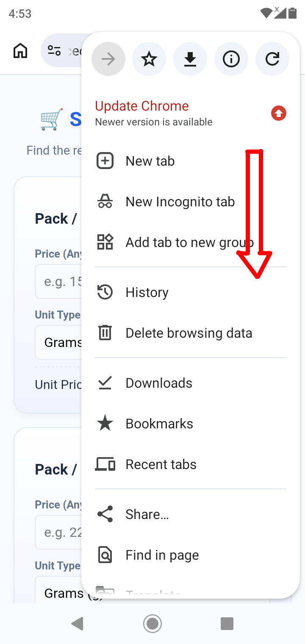Tap the red Update Chrome arrow icon

[279, 114]
